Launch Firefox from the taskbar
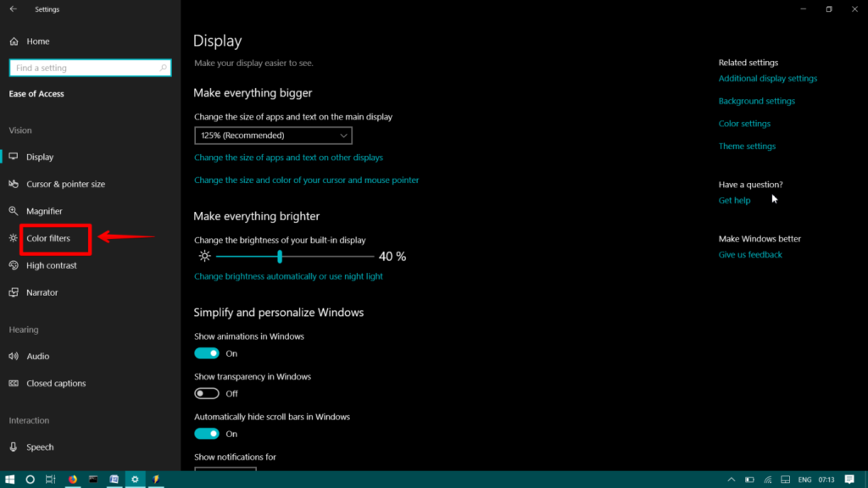The image size is (868, 488). pyautogui.click(x=73, y=480)
